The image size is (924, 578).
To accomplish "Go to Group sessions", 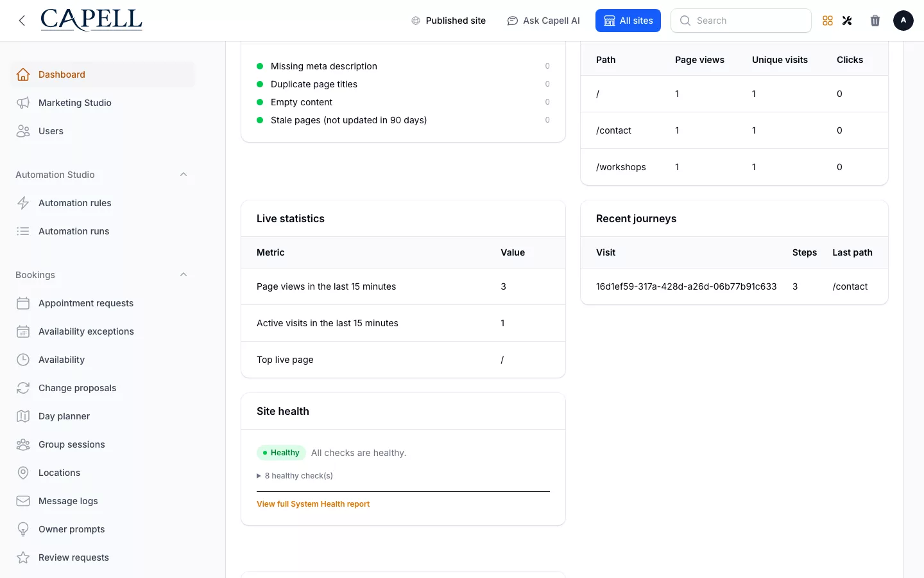I will pyautogui.click(x=103, y=444).
